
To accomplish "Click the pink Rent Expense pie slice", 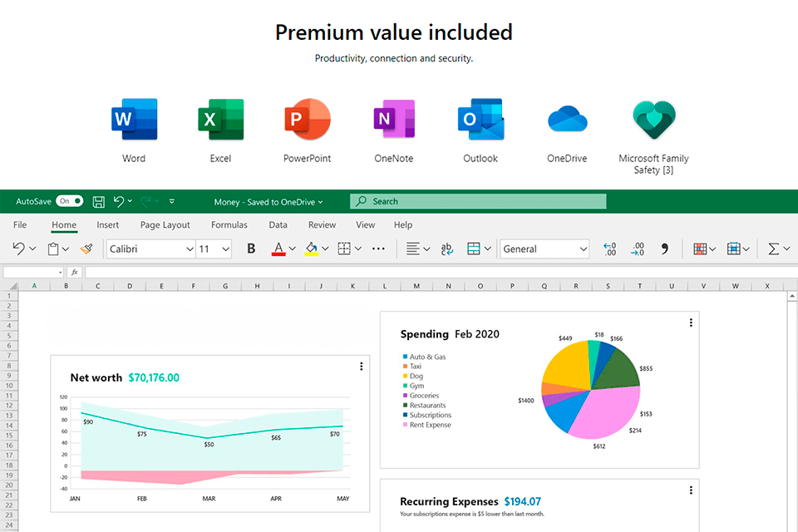I will pyautogui.click(x=608, y=415).
